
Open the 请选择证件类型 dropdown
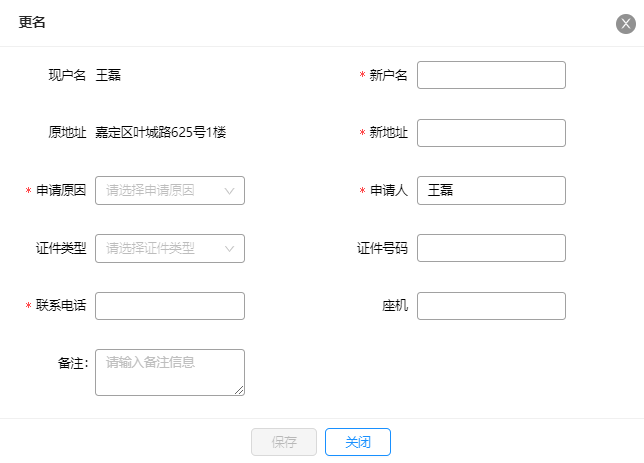[x=170, y=248]
